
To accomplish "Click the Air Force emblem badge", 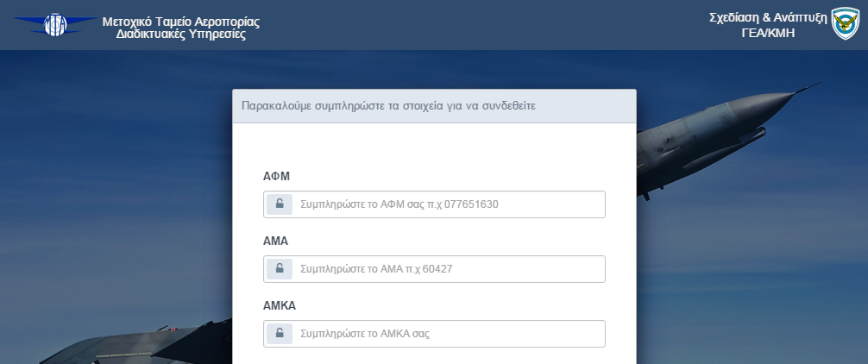I will 845,24.
